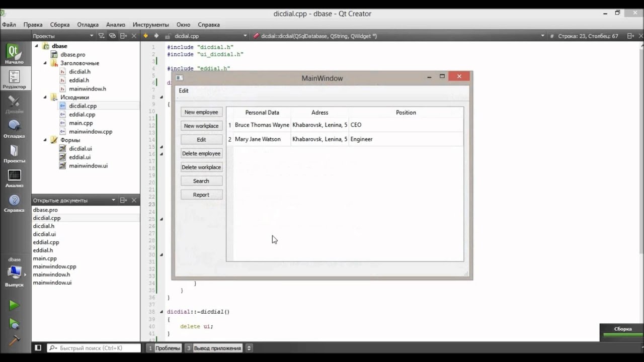Open the Правка menu

coord(33,25)
